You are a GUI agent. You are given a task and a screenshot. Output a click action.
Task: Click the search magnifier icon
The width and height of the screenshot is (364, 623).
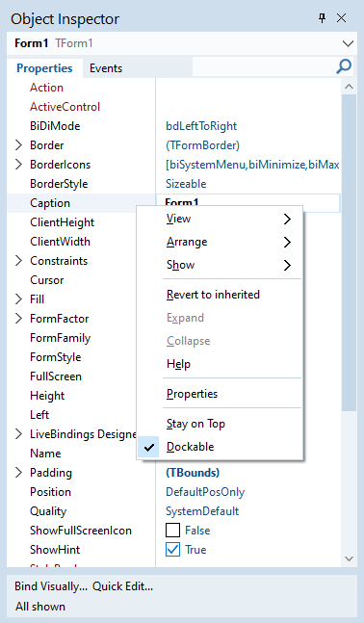pos(344,66)
